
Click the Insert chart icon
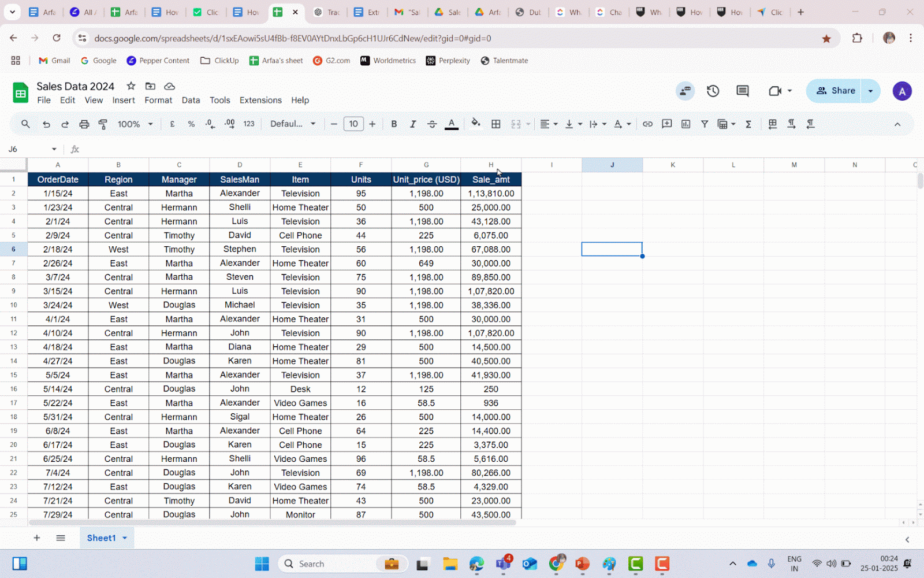pyautogui.click(x=686, y=124)
